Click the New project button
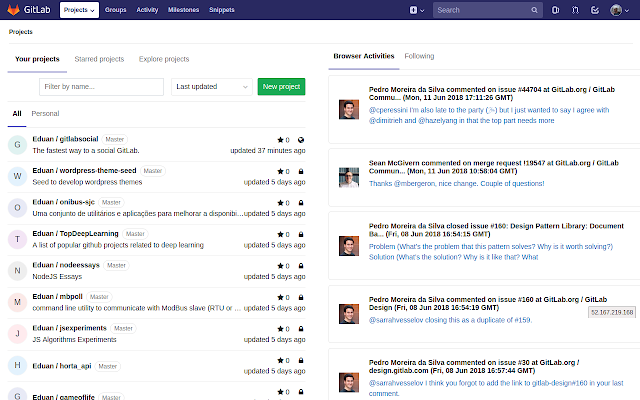The image size is (640, 400). pyautogui.click(x=281, y=87)
